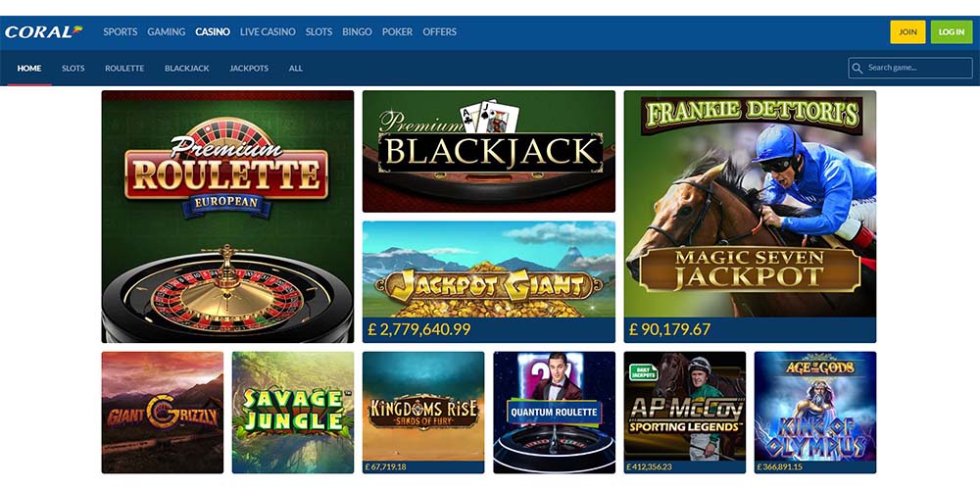Screen dimensions: 980x490
Task: Click the search magnifier icon
Action: 857,69
